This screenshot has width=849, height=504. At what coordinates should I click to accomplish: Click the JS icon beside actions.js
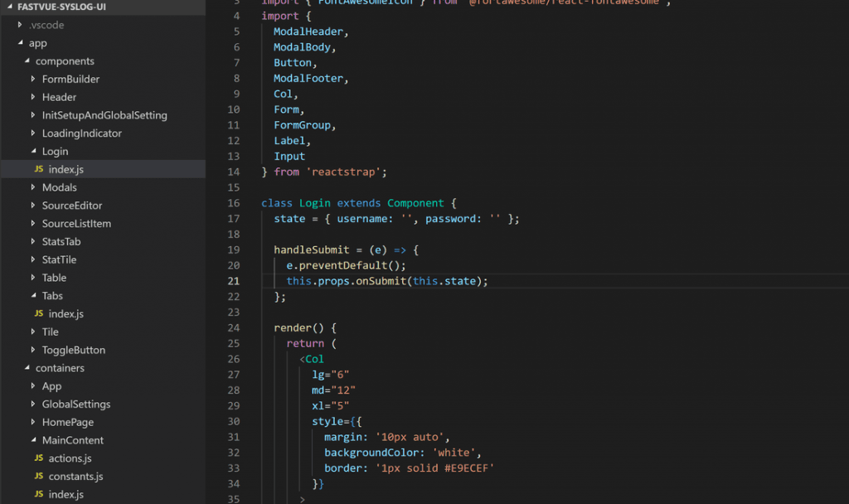tap(38, 458)
